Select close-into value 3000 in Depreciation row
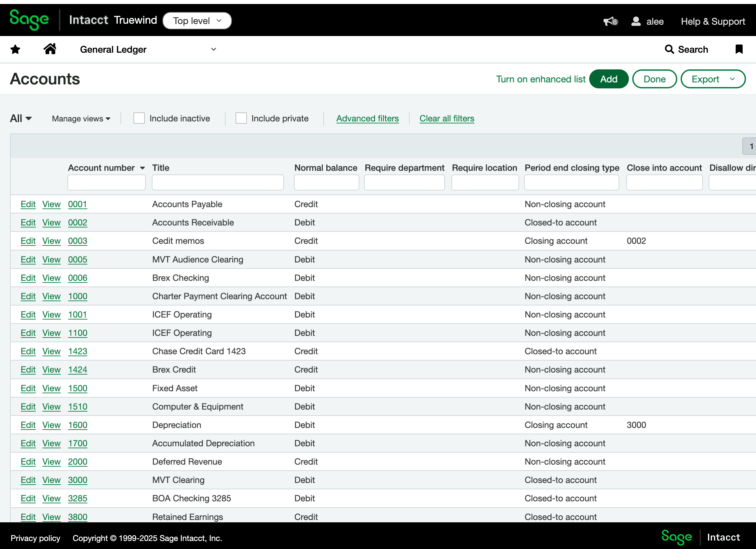This screenshot has height=549, width=756. [x=636, y=425]
